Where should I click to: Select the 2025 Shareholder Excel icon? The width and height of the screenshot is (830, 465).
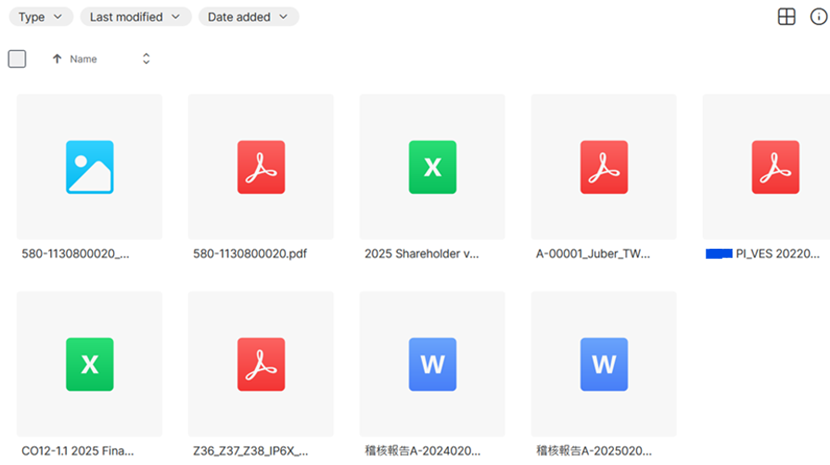click(432, 167)
